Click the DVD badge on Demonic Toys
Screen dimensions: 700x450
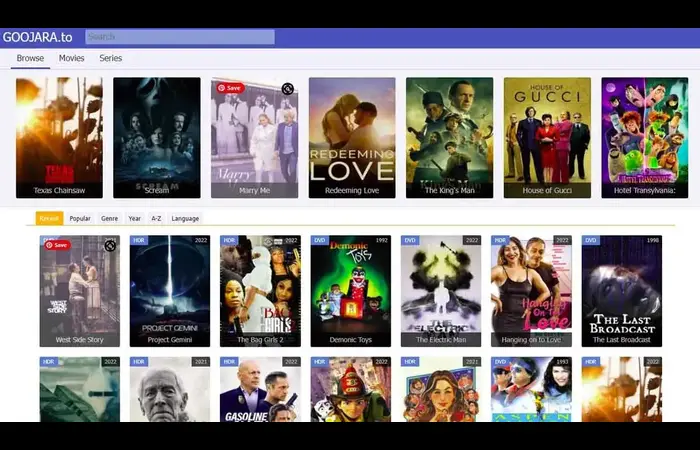coord(320,240)
